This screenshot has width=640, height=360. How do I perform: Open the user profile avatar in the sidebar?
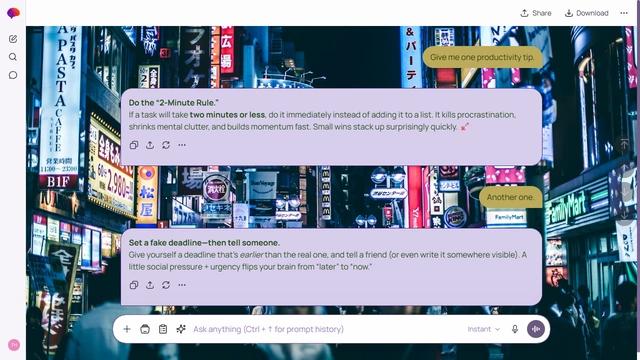click(x=13, y=345)
